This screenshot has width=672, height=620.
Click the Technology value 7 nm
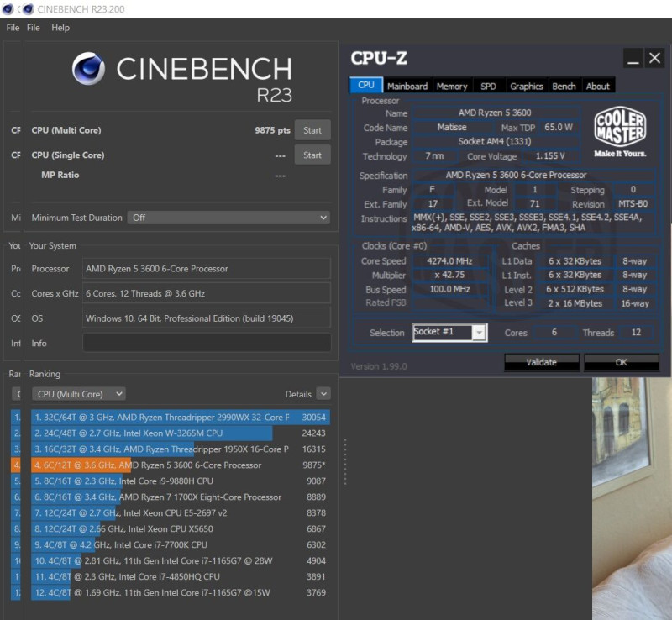pos(434,156)
